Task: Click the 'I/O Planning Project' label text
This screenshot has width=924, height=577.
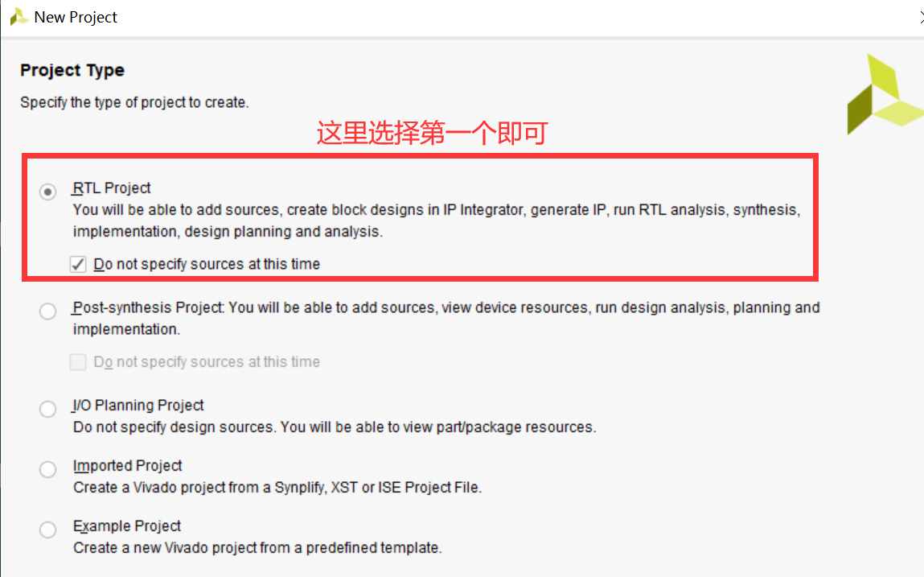Action: tap(138, 406)
